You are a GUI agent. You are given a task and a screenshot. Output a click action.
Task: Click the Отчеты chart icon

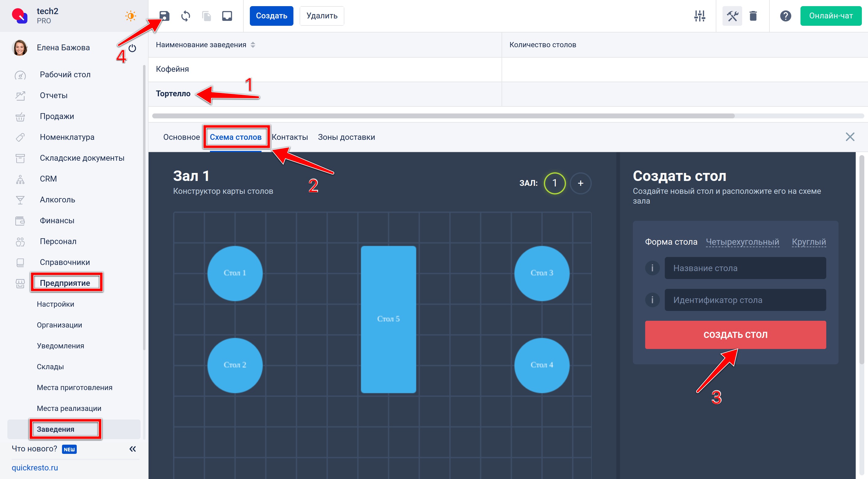[20, 96]
